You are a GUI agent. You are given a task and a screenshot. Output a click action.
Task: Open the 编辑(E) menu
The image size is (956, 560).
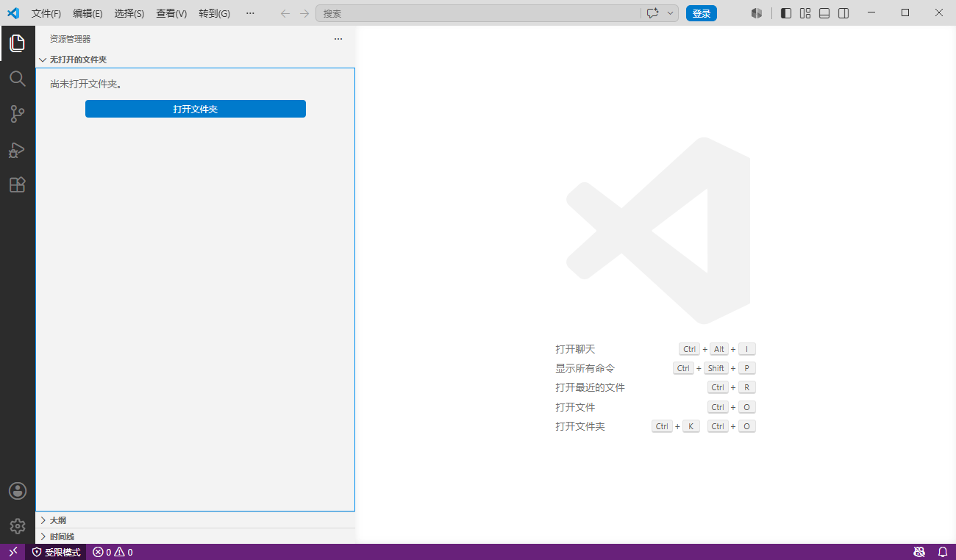88,13
